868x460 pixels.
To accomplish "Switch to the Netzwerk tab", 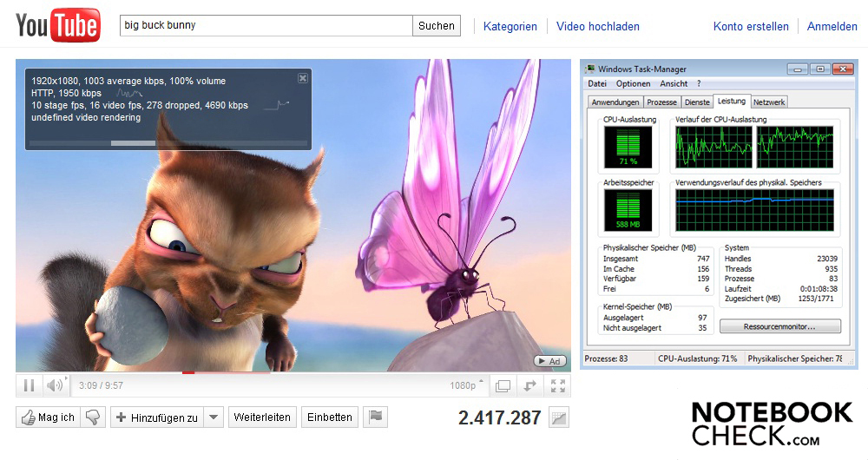I will coord(769,102).
